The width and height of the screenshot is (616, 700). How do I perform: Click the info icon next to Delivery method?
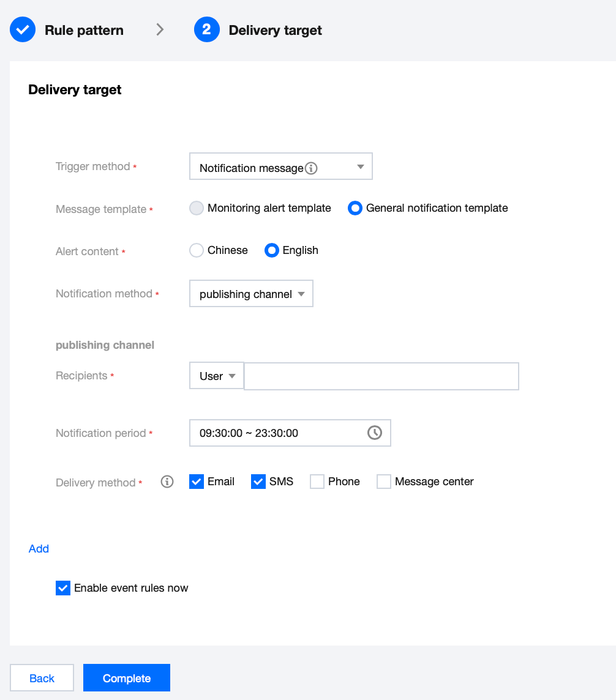(x=167, y=482)
